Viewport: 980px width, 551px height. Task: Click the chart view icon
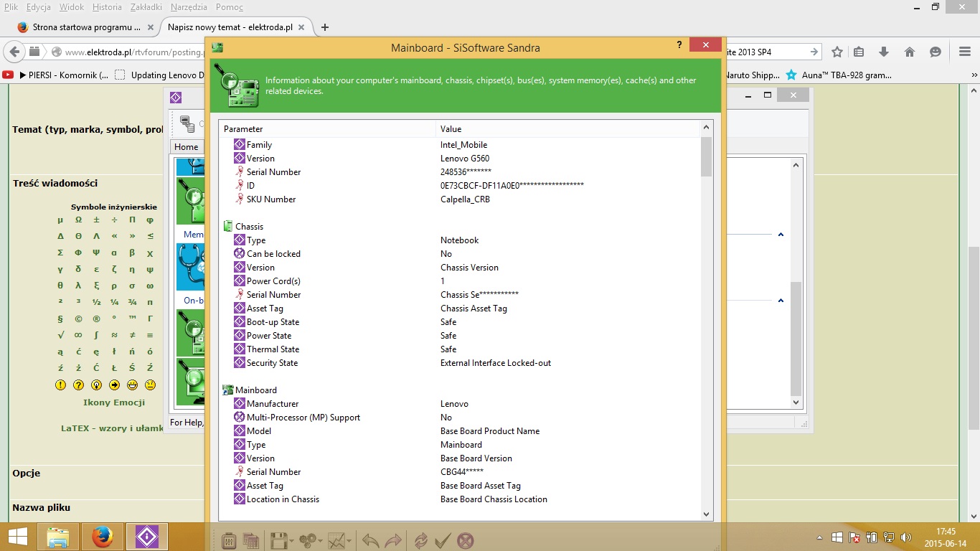tap(336, 540)
